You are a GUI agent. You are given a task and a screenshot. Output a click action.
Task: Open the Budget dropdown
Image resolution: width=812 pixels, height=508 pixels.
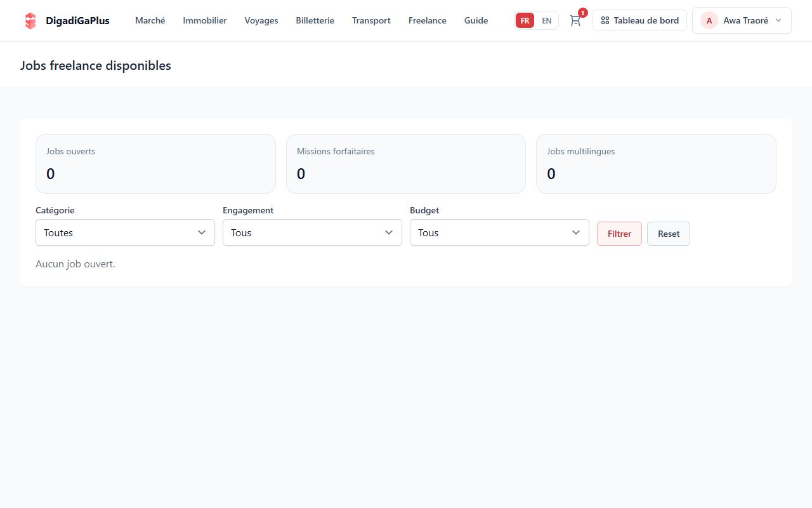point(499,232)
